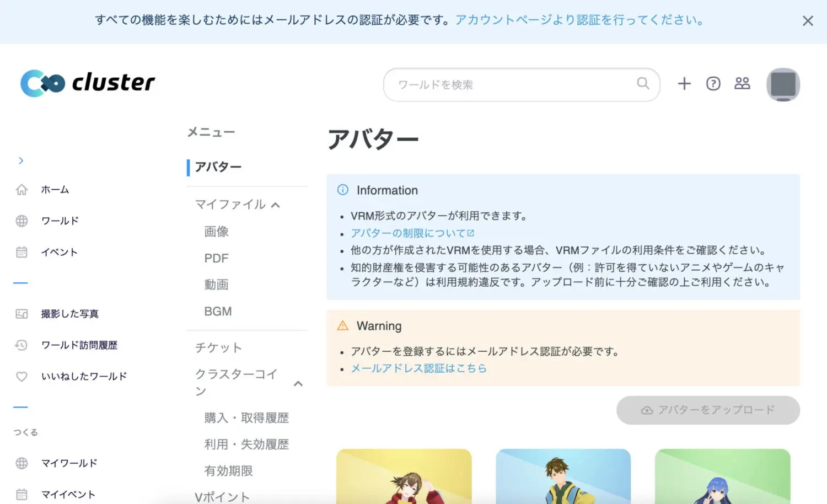Click the world visit history clock icon

22,345
